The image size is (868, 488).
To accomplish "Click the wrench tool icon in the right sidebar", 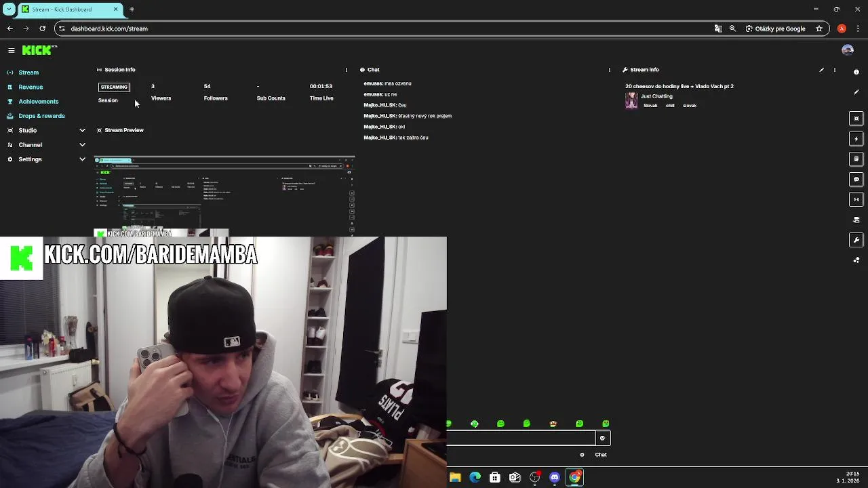I will 856,241.
